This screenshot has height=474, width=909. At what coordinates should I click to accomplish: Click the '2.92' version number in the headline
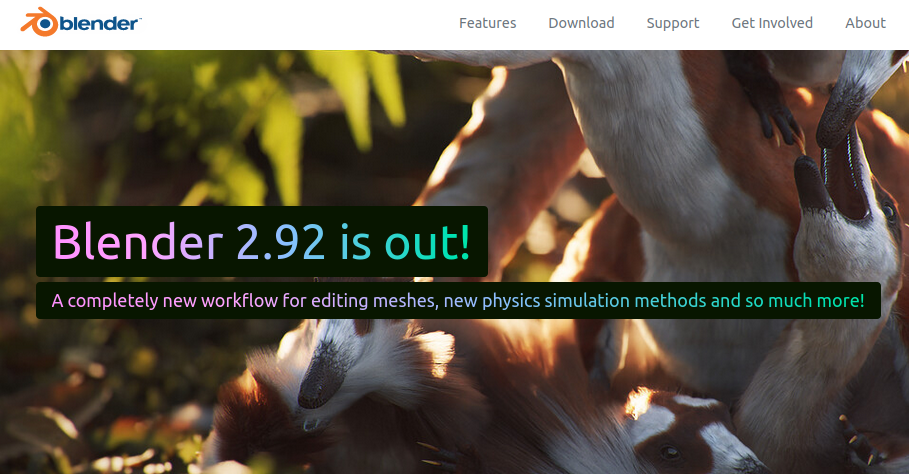281,242
